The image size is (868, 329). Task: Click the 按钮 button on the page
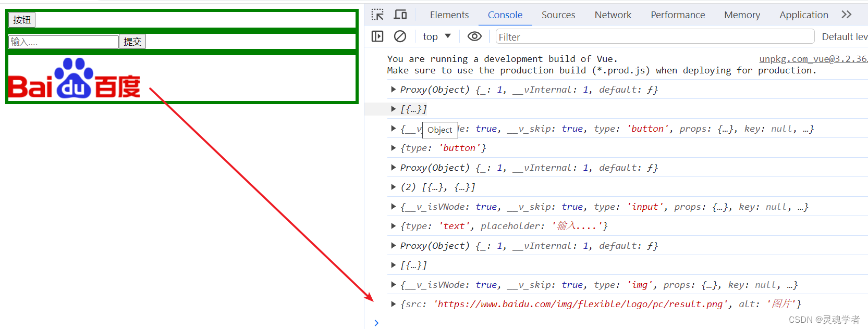22,20
